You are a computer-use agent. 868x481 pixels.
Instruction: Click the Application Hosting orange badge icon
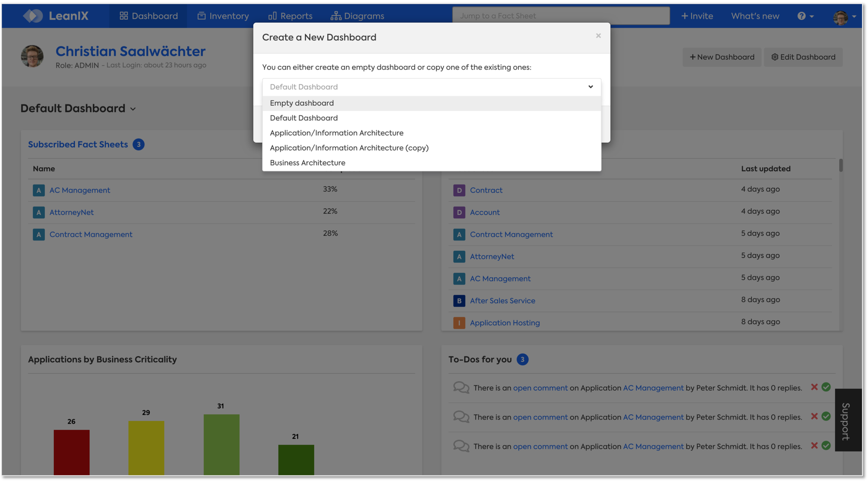[459, 323]
